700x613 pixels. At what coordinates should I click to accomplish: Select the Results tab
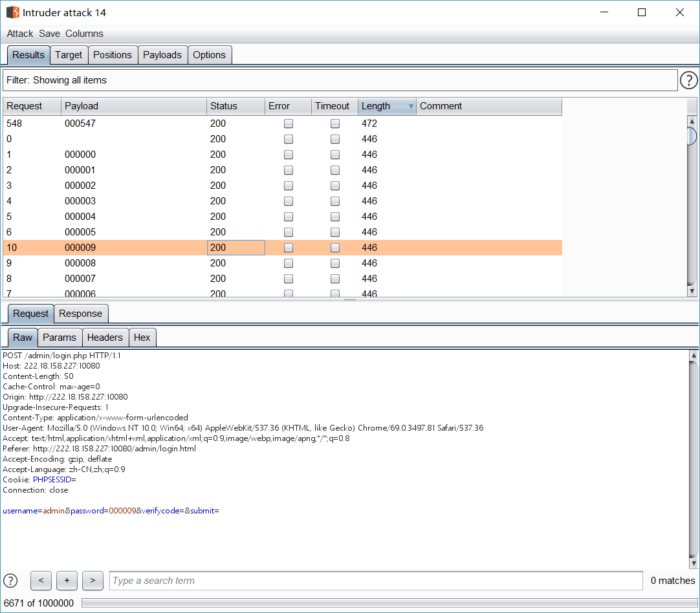point(28,55)
